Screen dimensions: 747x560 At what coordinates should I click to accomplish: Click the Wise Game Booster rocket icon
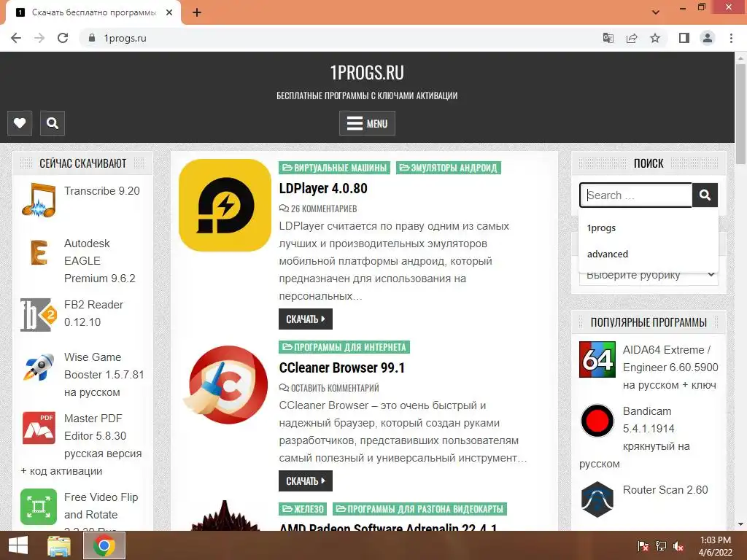pyautogui.click(x=39, y=367)
